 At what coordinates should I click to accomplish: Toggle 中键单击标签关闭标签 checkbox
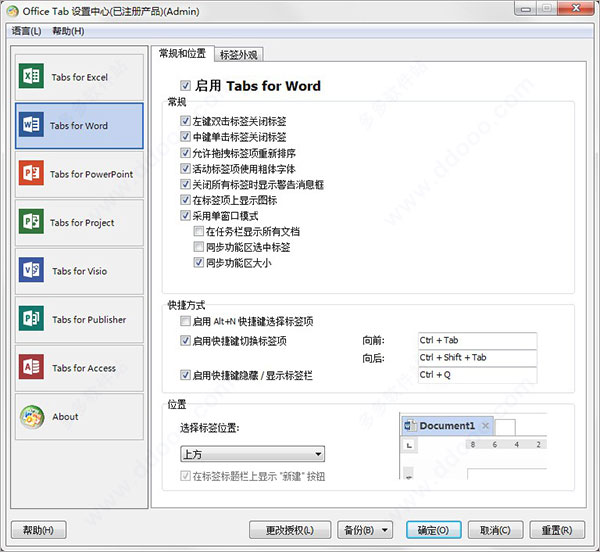click(186, 137)
